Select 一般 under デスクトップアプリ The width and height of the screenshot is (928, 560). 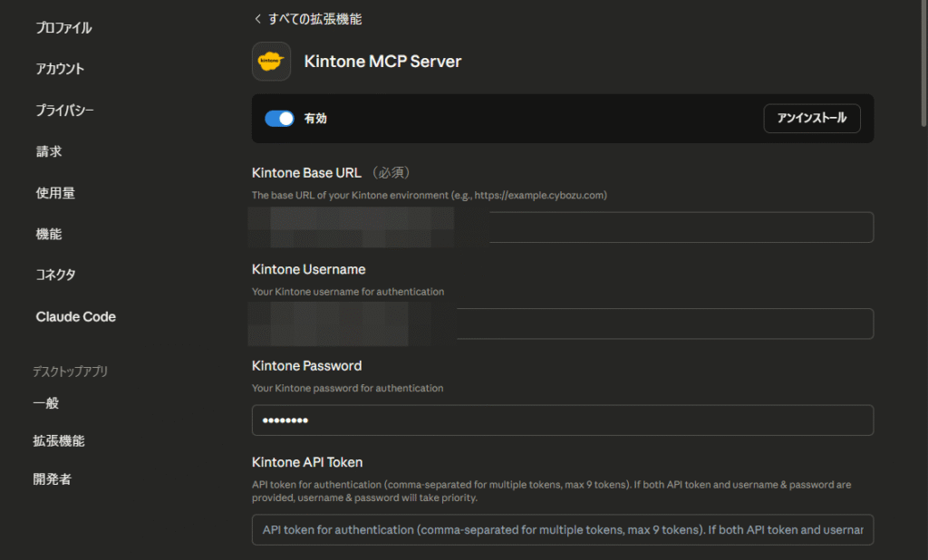coord(46,403)
